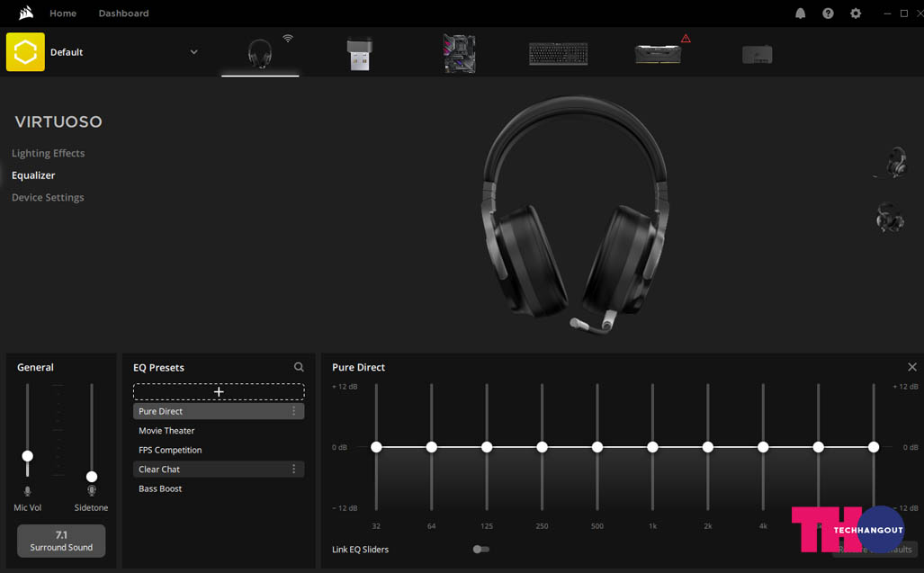This screenshot has height=573, width=924.
Task: Click the 32 Hz EQ slider handle
Action: (x=377, y=447)
